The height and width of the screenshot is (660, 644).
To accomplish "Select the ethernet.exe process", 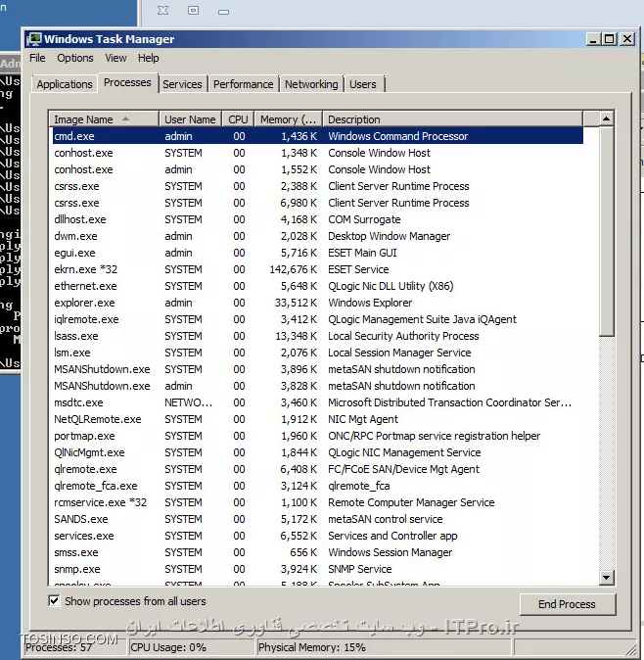I will [318, 286].
